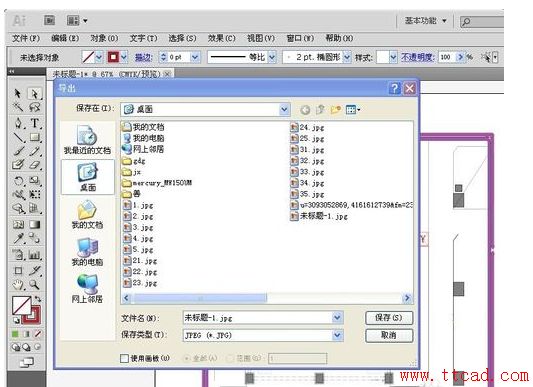Viewport: 533px width, 387px height.
Task: Click the control bar stroke color swatch
Action: pos(113,57)
